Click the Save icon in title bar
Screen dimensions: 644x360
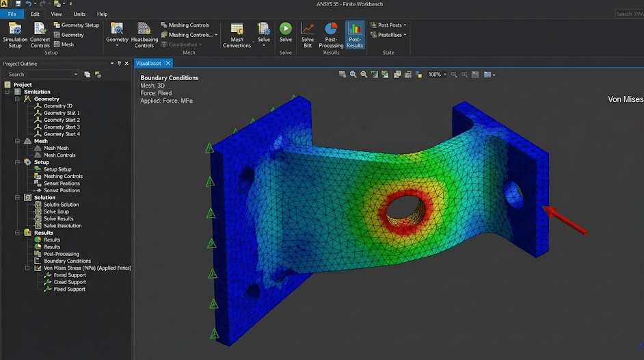click(18, 3)
